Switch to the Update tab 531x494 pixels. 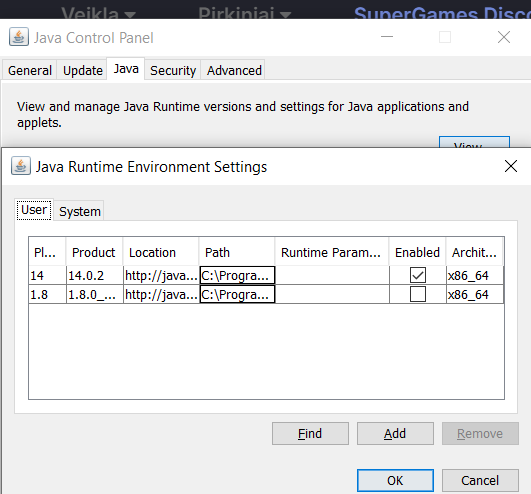(x=83, y=70)
